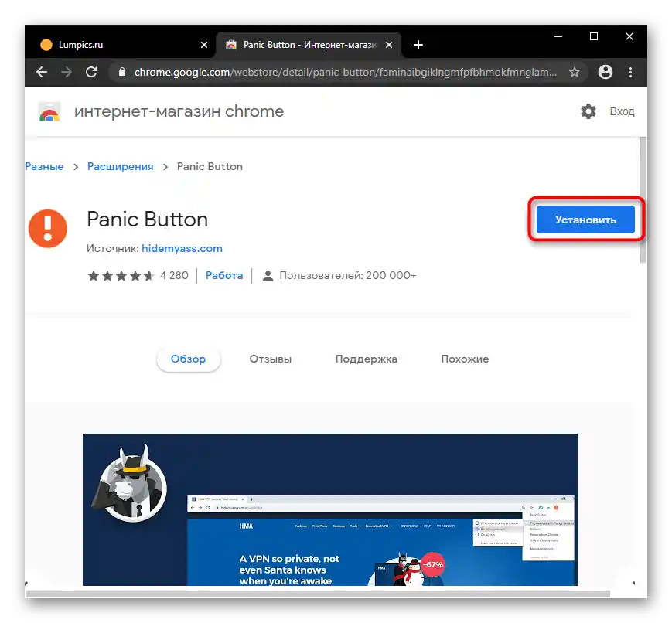Image resolution: width=672 pixels, height=623 pixels.
Task: Click the horizontal scrollbar at bottom
Action: coord(318,594)
